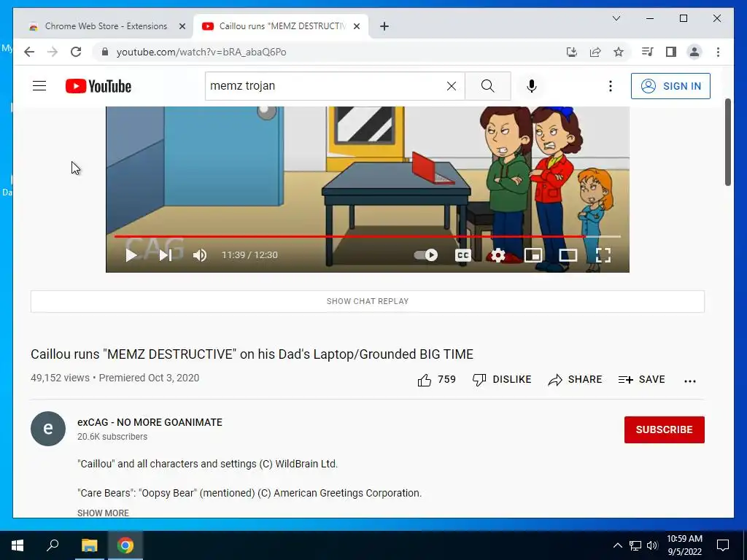Toggle Chrome side panel
The image size is (747, 560).
pyautogui.click(x=671, y=52)
